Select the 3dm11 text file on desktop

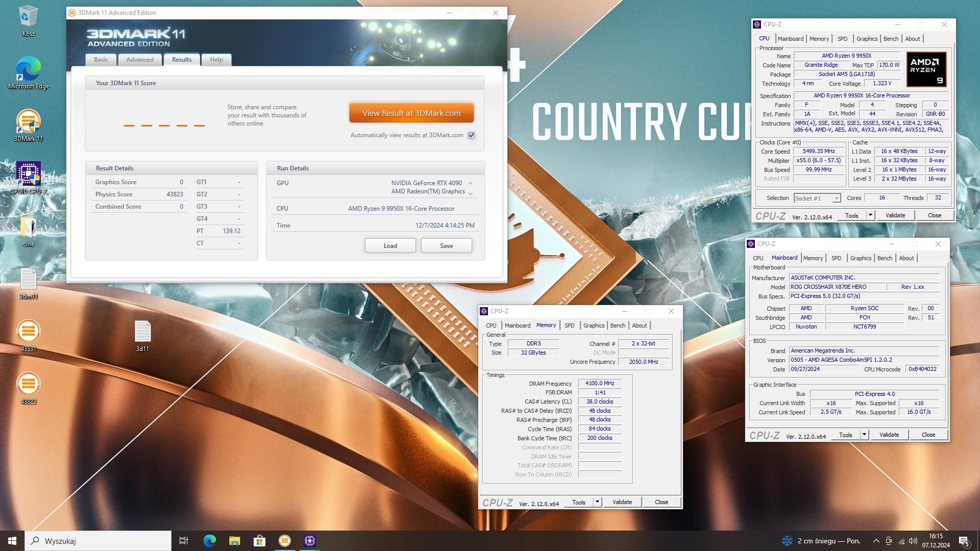[x=28, y=283]
